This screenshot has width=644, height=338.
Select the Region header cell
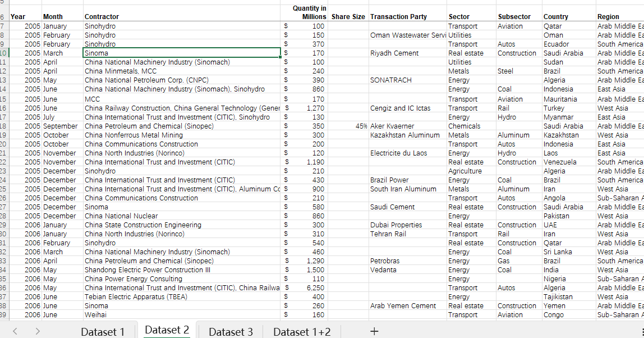(x=620, y=13)
